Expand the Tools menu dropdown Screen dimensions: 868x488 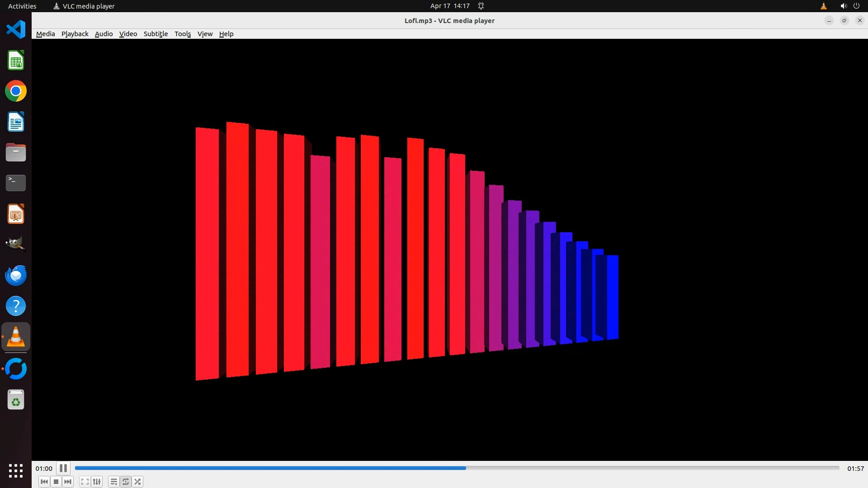[x=183, y=34]
